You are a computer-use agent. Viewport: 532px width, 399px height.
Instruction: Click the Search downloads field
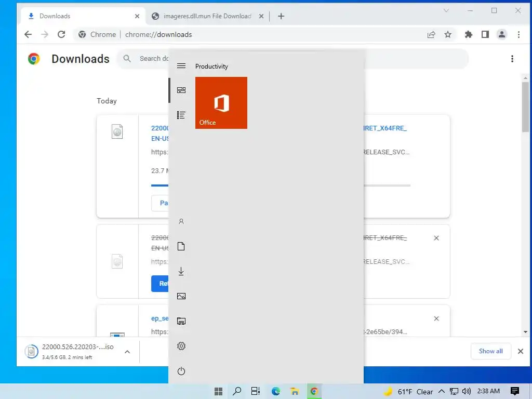point(293,59)
